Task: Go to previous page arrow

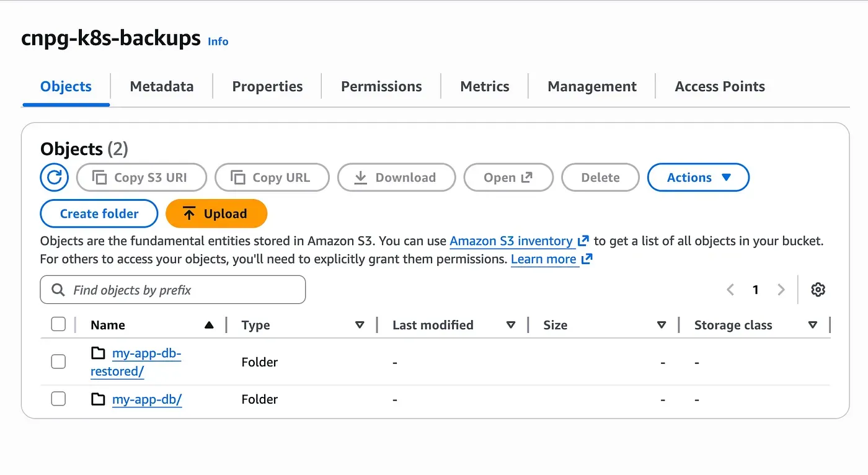Action: click(730, 290)
